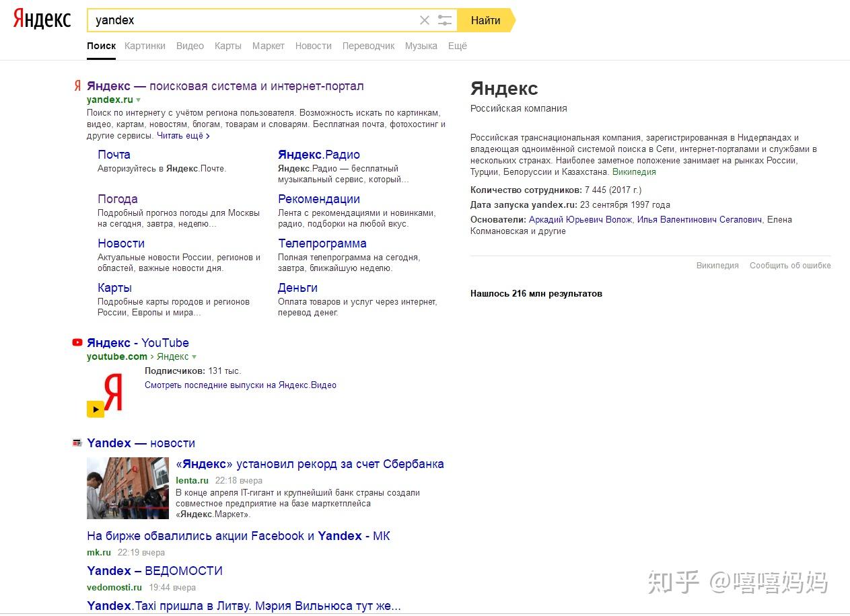Switch to the Маркет tab

[269, 46]
